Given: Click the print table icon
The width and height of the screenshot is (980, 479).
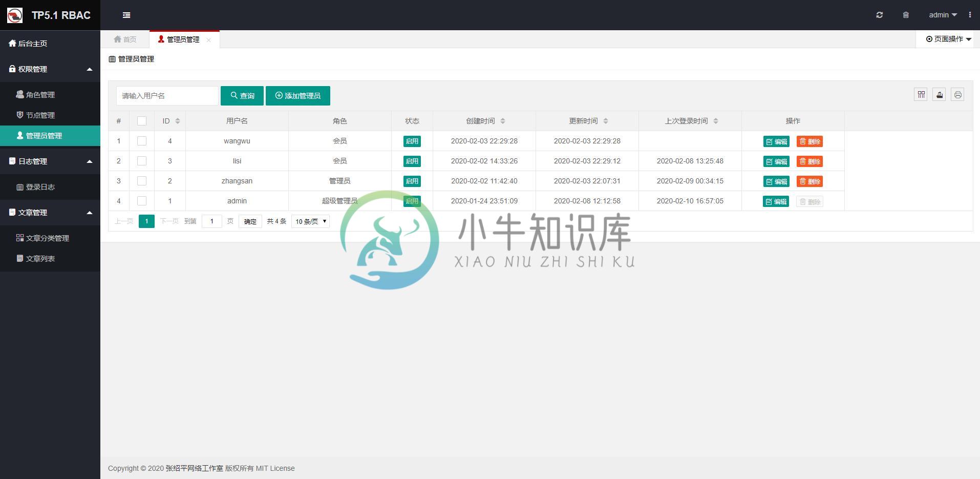Looking at the screenshot, I should point(958,95).
